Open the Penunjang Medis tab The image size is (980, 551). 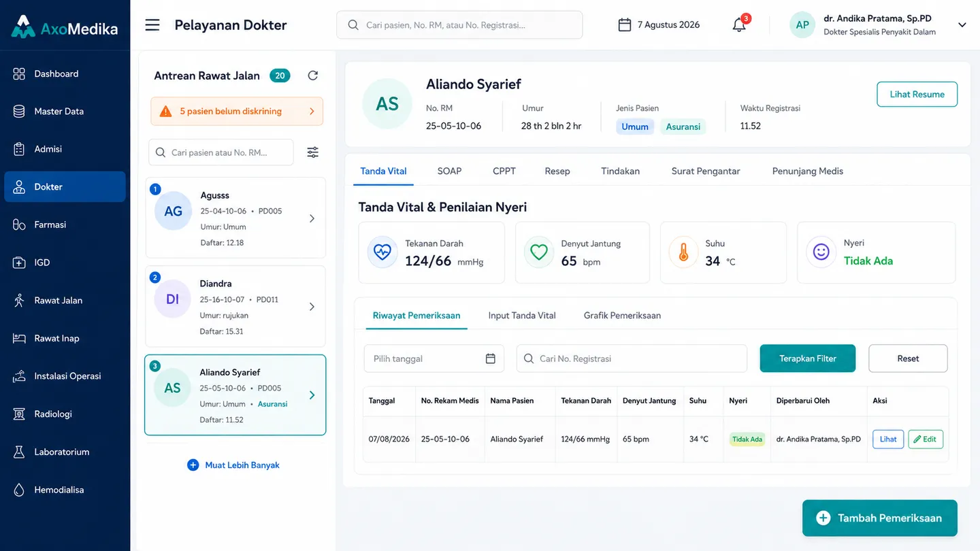click(x=808, y=171)
